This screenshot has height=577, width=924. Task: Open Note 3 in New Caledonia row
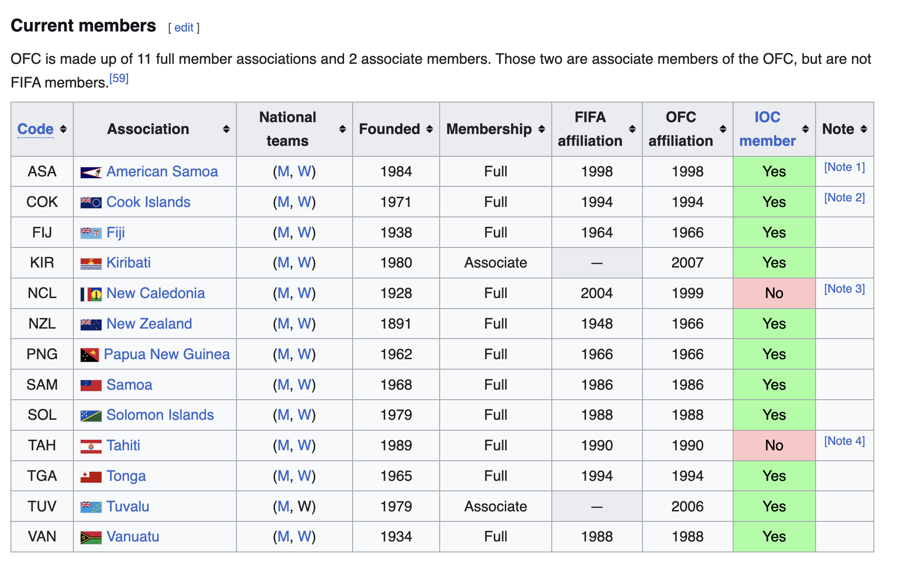(x=845, y=289)
